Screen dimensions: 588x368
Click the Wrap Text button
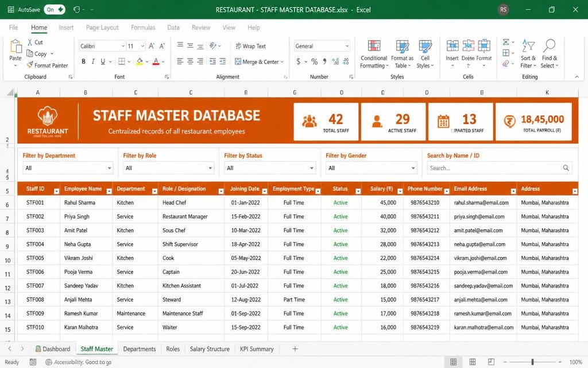pos(250,46)
